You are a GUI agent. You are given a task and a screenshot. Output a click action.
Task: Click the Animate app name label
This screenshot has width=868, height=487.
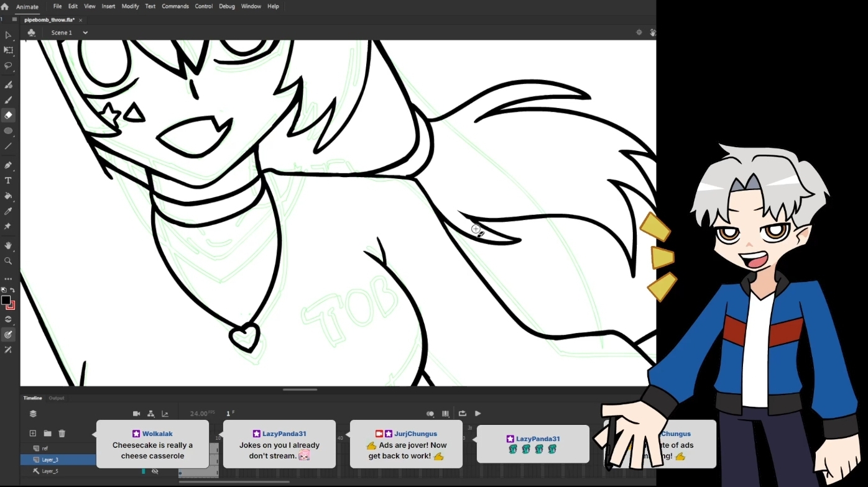tap(27, 7)
